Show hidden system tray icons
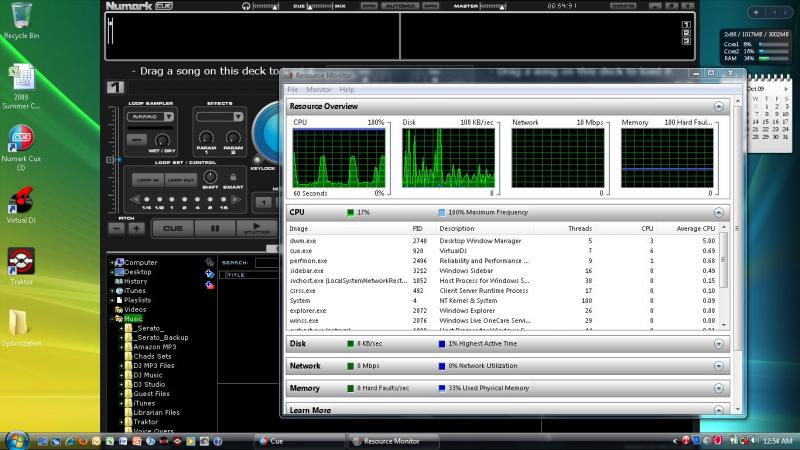The height and width of the screenshot is (450, 800). click(x=675, y=441)
